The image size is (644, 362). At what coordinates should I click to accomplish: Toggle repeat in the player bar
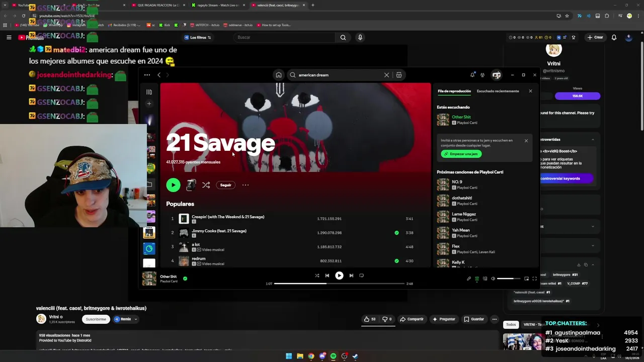[361, 276]
